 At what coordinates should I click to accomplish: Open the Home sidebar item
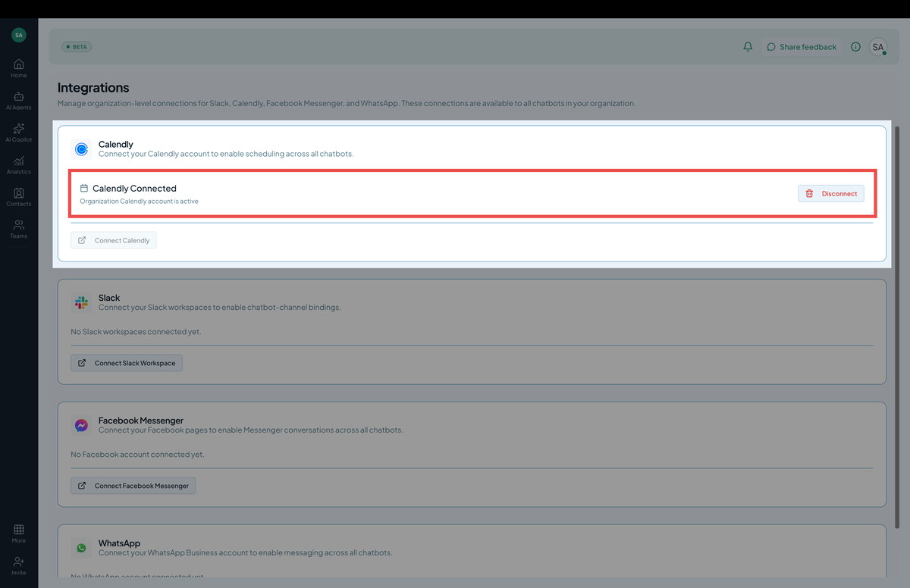click(19, 68)
